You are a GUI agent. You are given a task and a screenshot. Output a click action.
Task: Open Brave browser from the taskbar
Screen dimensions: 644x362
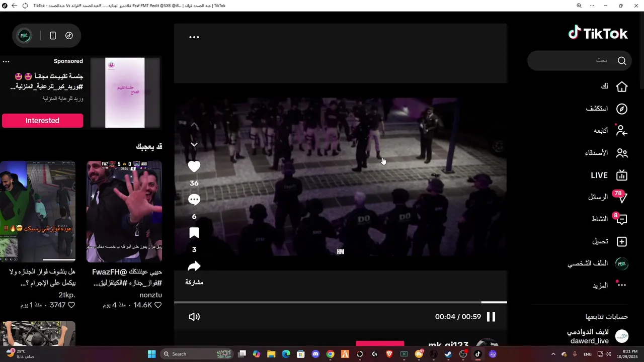(x=389, y=354)
